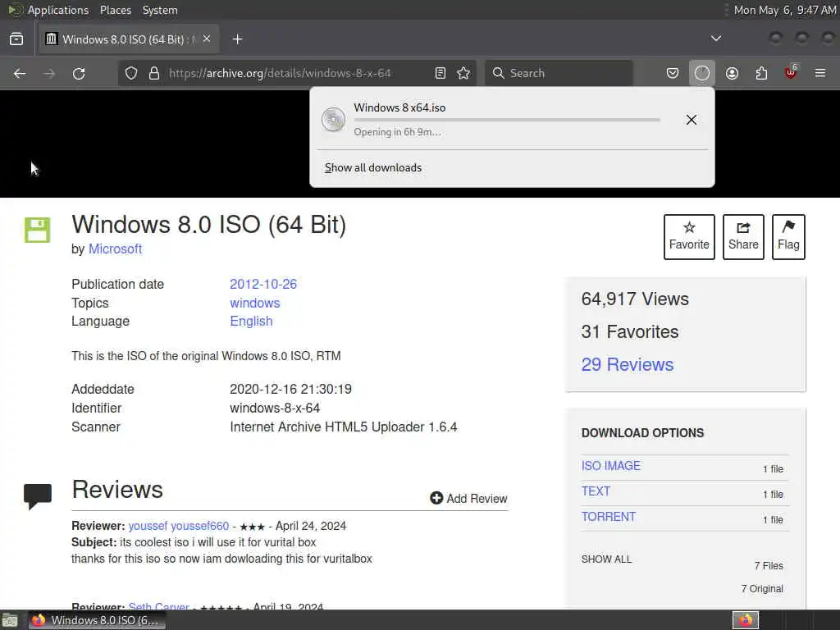This screenshot has height=630, width=840.
Task: Click the Windows 8.0 ISO taskbar window button
Action: [97, 620]
